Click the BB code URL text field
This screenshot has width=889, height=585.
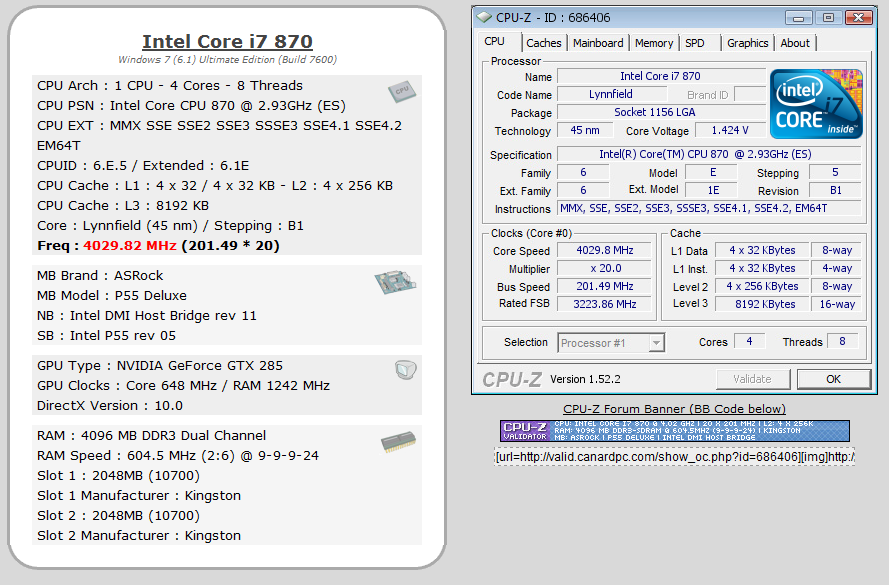[675, 456]
